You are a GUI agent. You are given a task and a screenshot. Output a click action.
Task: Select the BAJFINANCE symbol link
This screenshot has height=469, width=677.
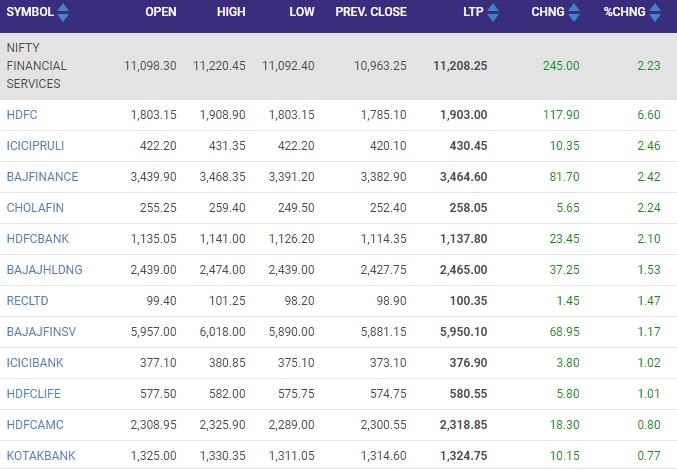[42, 177]
